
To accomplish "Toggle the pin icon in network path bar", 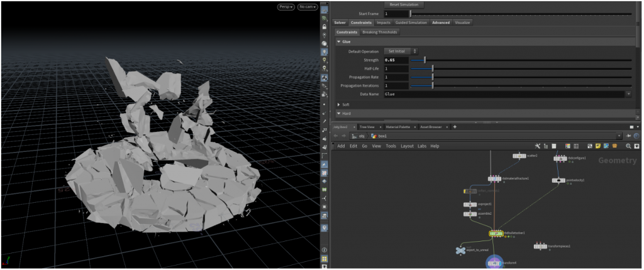I will coord(629,136).
